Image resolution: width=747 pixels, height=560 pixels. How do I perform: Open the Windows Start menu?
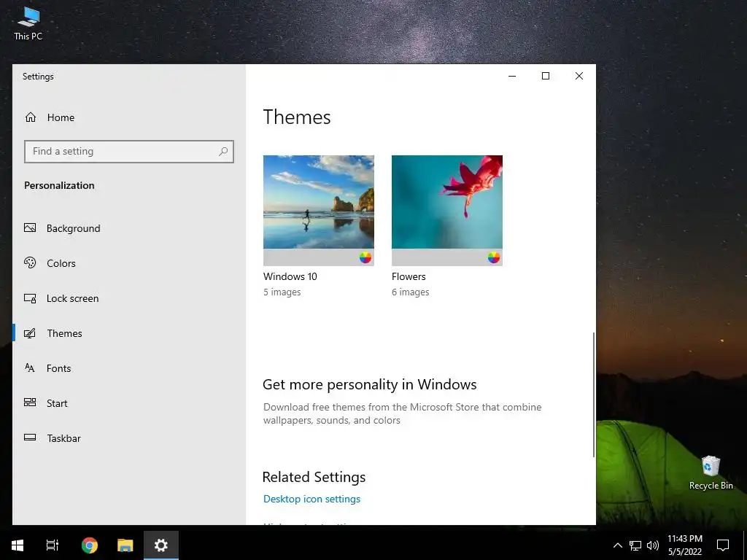[x=18, y=545]
